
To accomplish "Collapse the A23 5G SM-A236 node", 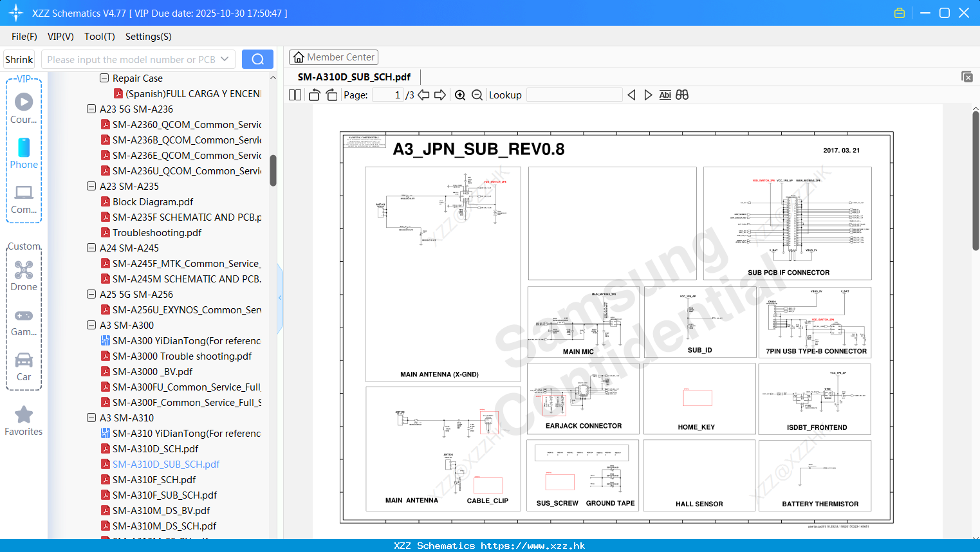I will [91, 109].
